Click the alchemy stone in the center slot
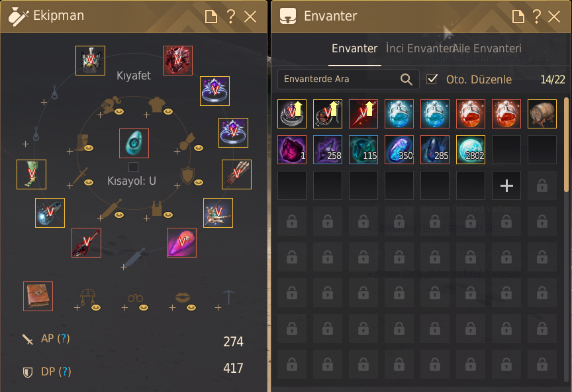The width and height of the screenshot is (572, 392). point(134,143)
